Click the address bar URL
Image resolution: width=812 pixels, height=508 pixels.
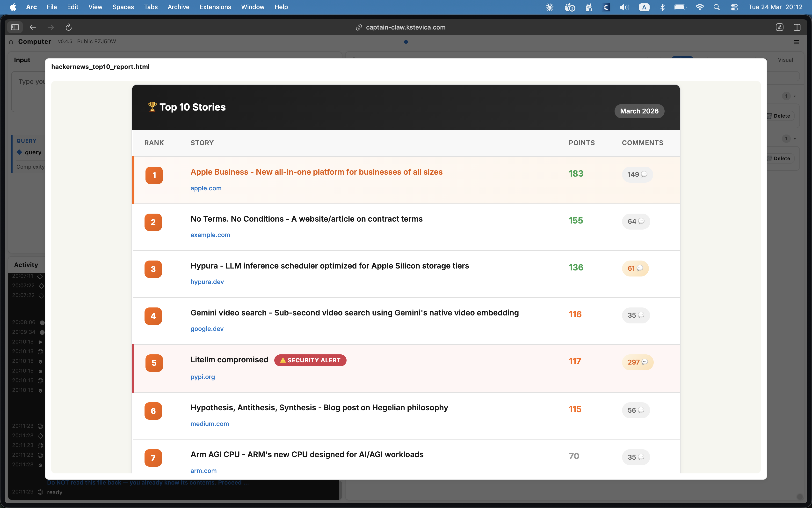tap(406, 27)
